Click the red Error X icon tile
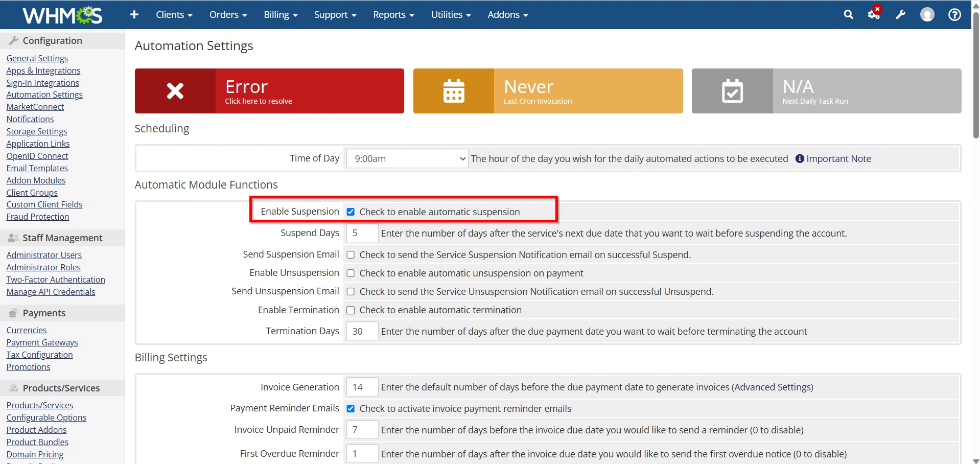Image resolution: width=980 pixels, height=464 pixels. 175,91
